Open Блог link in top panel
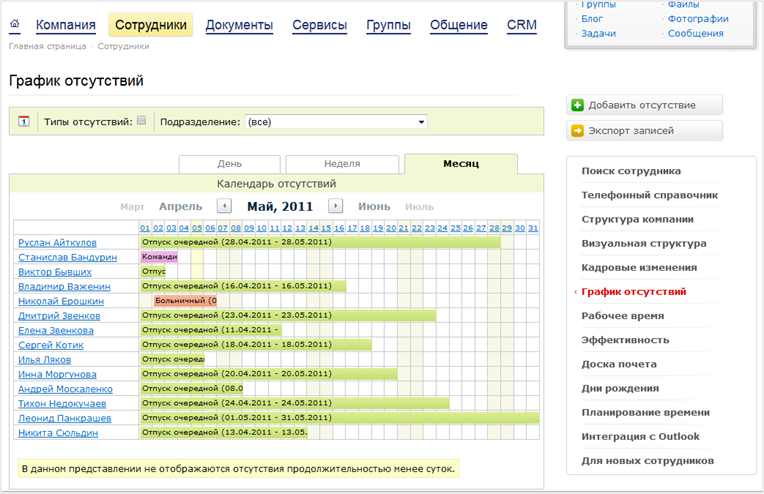This screenshot has width=764, height=494. (592, 19)
